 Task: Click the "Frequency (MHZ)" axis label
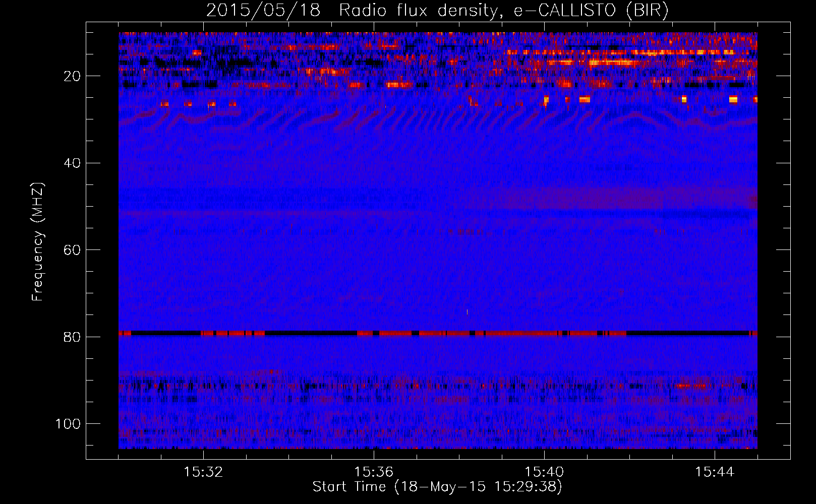coord(38,241)
